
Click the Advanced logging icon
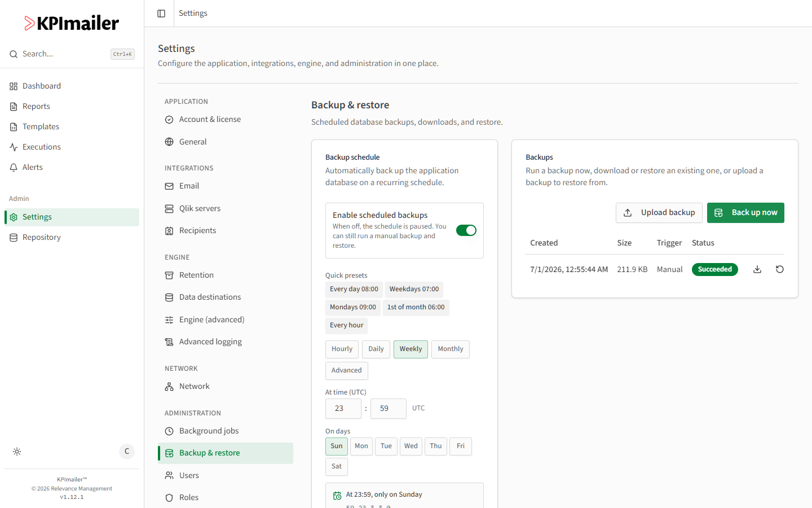(x=169, y=342)
